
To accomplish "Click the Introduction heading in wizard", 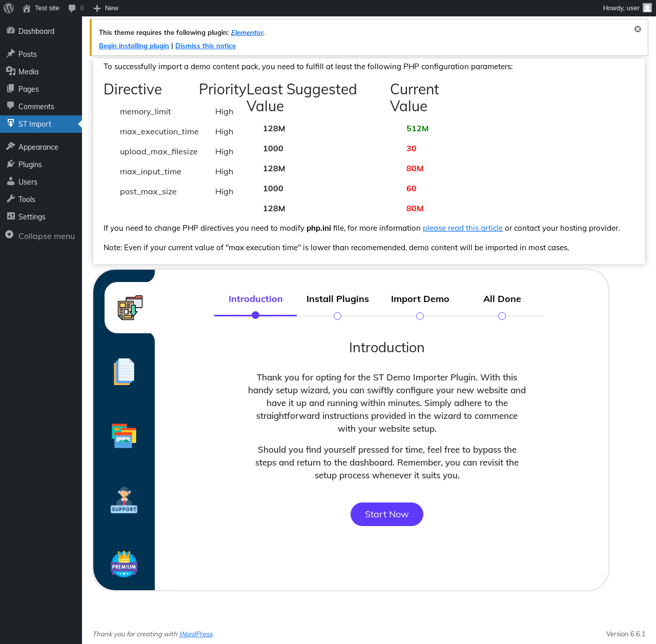I will point(387,348).
